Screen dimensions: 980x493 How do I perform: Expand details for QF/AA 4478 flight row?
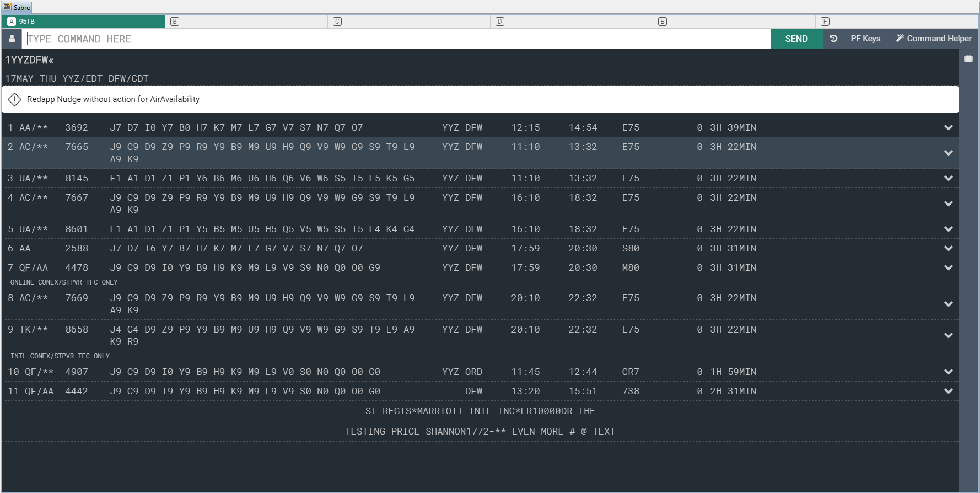coord(948,267)
